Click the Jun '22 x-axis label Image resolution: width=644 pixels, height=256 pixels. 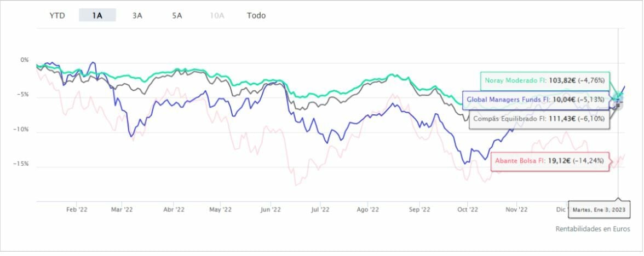coord(271,209)
